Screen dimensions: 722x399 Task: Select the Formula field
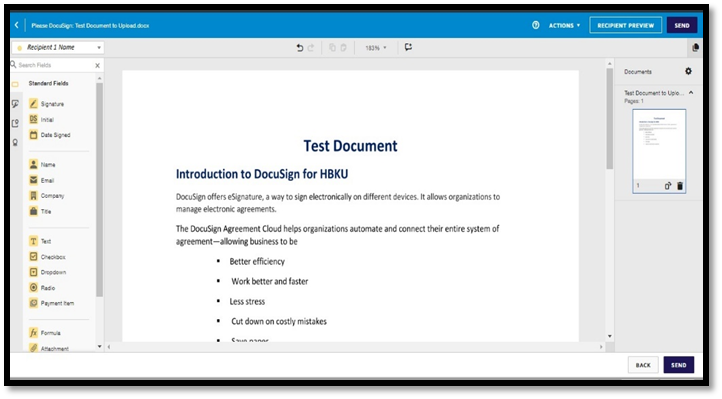[45, 333]
